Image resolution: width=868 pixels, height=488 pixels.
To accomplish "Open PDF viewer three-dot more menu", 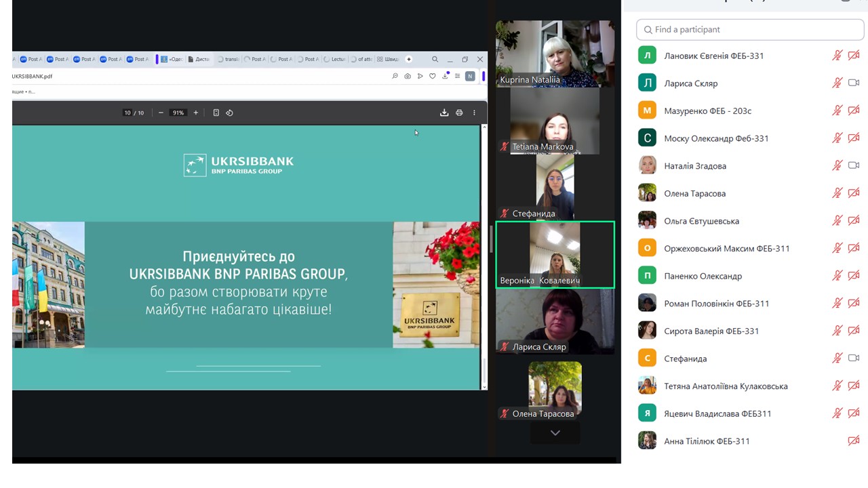I will pyautogui.click(x=474, y=113).
